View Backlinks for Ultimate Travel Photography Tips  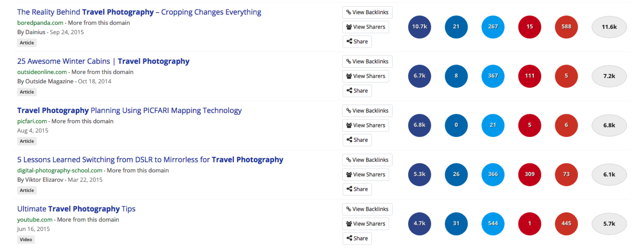(x=367, y=209)
